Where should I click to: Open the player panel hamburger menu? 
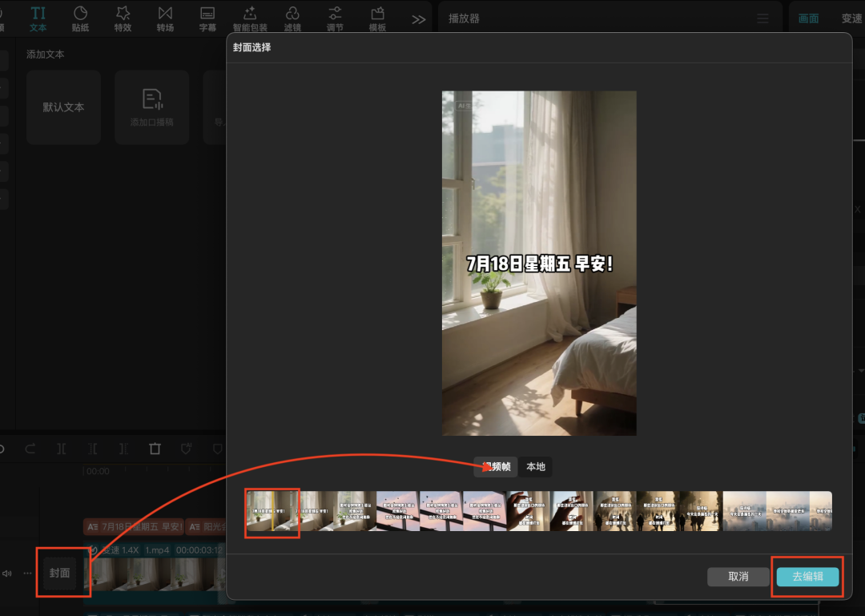click(x=761, y=18)
